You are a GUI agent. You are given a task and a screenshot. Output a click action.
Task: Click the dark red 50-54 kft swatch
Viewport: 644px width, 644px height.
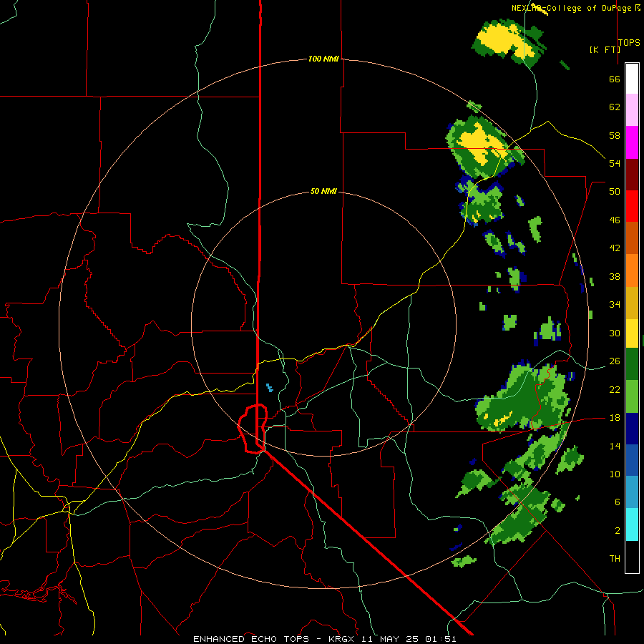(x=632, y=174)
